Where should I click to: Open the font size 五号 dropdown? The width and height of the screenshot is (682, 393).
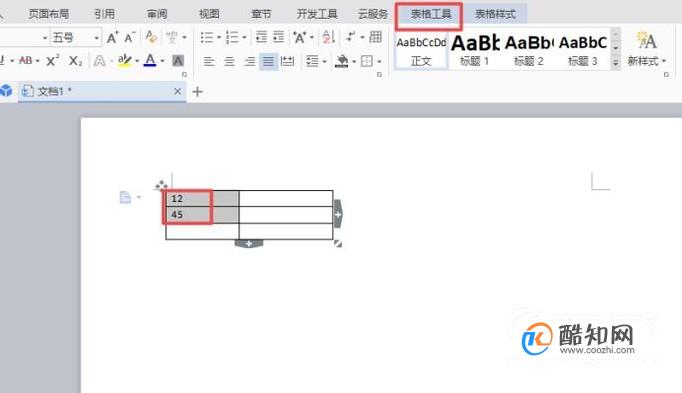click(x=97, y=38)
